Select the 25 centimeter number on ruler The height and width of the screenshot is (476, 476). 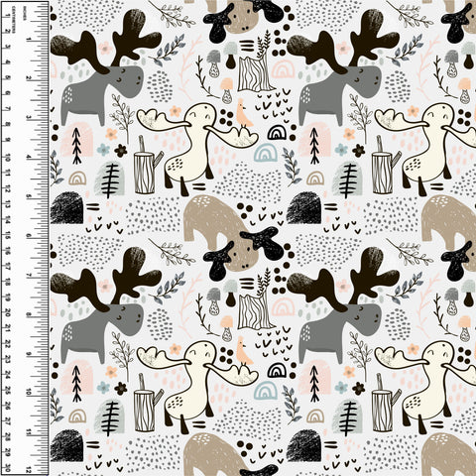click(8, 392)
